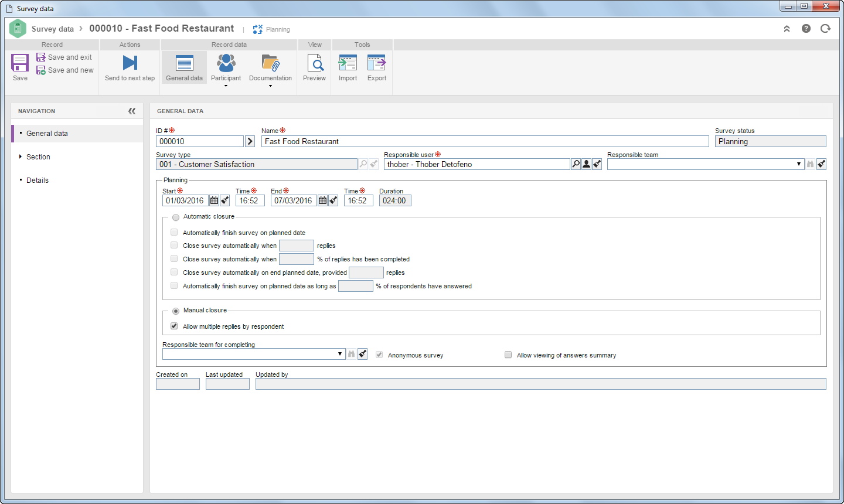Click the Export tool

click(377, 67)
